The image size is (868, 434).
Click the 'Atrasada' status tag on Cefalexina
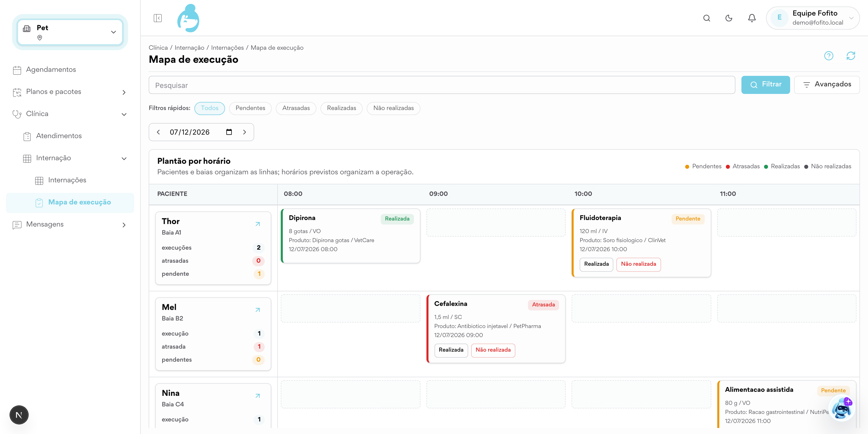543,305
